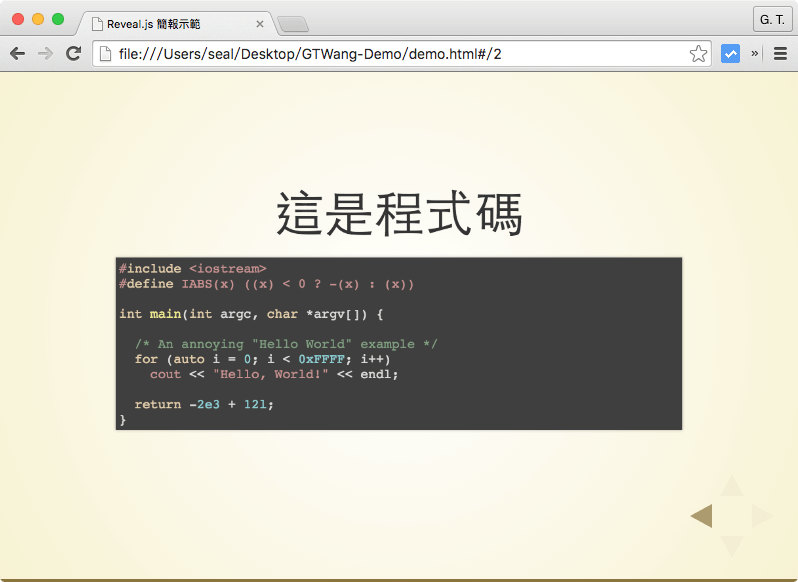Screen dimensions: 798x582
Task: Click the blue extension icon
Action: click(x=730, y=54)
